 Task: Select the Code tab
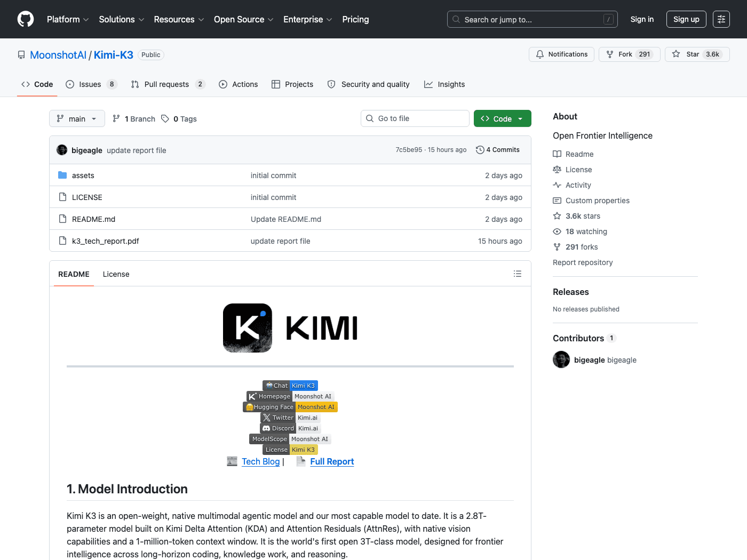tap(37, 84)
